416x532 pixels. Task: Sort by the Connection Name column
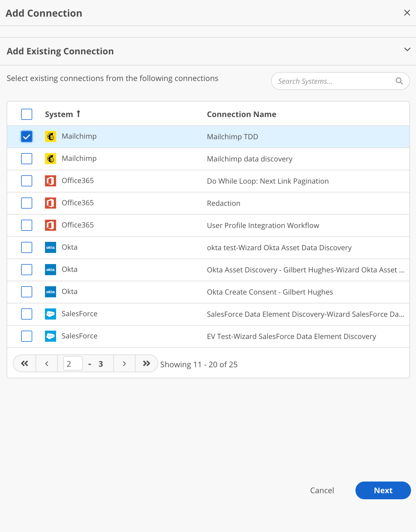coord(242,114)
